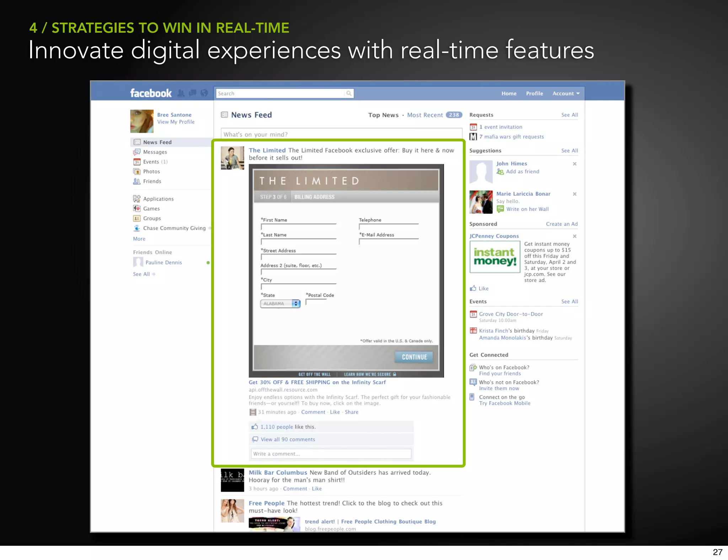Click Add as friend for John Himes
This screenshot has height=560, width=728.
coord(522,172)
